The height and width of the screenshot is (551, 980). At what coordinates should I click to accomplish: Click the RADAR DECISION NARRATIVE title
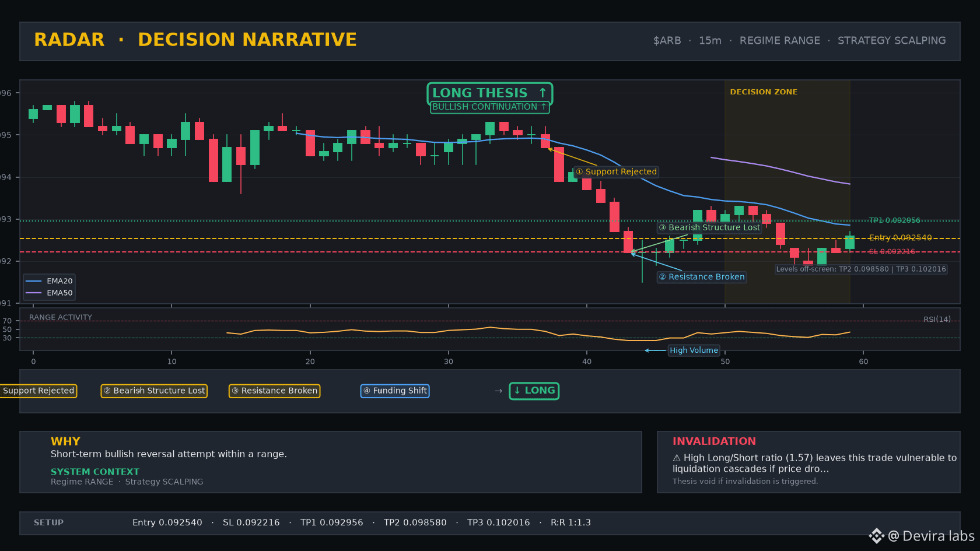[x=195, y=40]
